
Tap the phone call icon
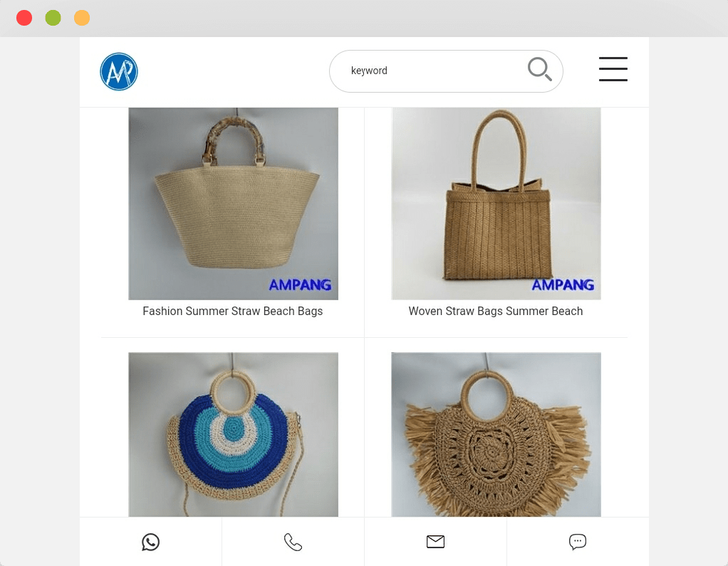(x=293, y=542)
